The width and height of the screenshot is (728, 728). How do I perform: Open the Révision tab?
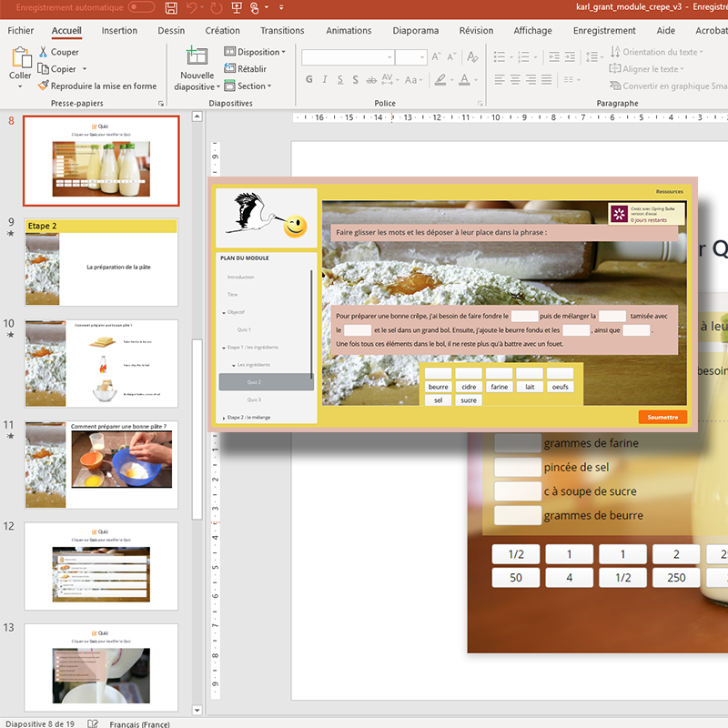point(476,31)
